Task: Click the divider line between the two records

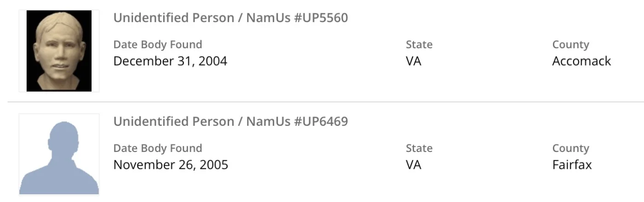Action: [x=322, y=102]
